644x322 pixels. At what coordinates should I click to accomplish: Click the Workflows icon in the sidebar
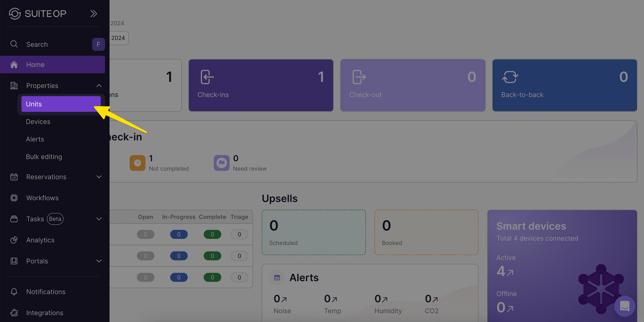[x=14, y=198]
